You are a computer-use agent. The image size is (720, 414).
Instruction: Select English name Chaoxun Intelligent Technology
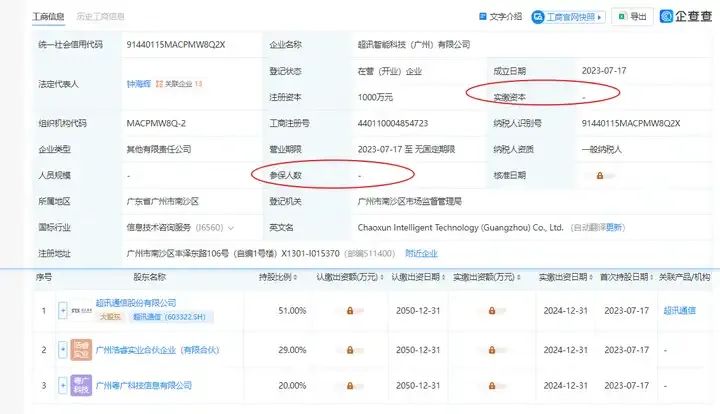coord(461,228)
